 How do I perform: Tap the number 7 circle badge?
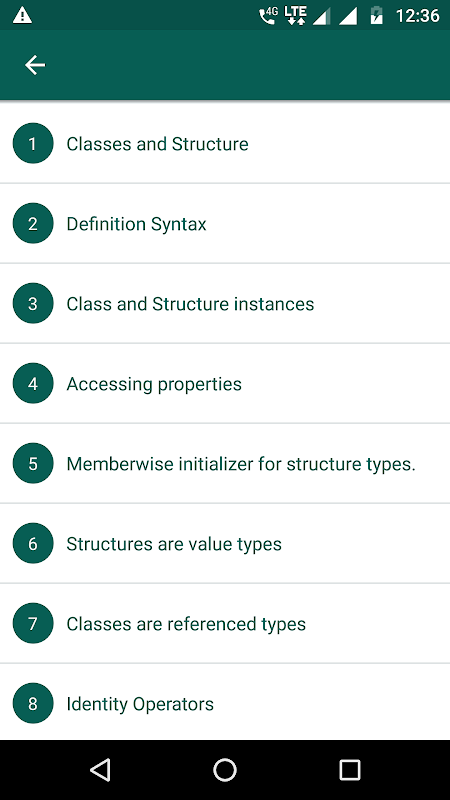coord(33,623)
